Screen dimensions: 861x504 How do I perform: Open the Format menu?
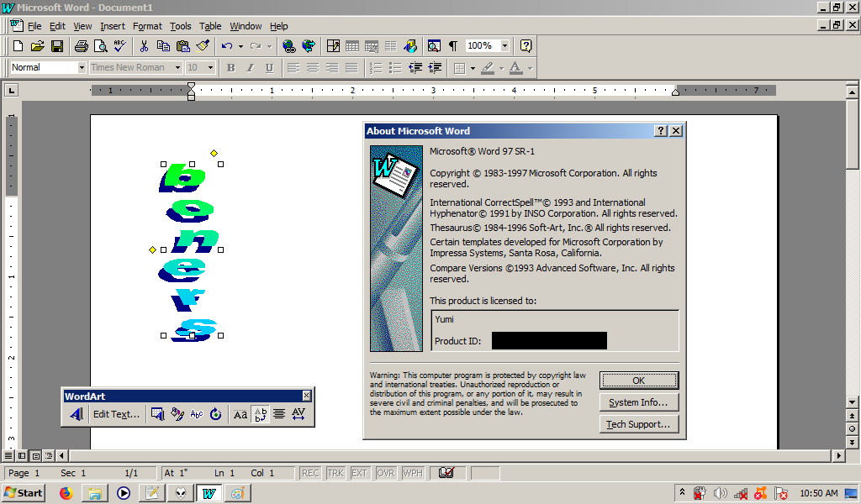(147, 26)
